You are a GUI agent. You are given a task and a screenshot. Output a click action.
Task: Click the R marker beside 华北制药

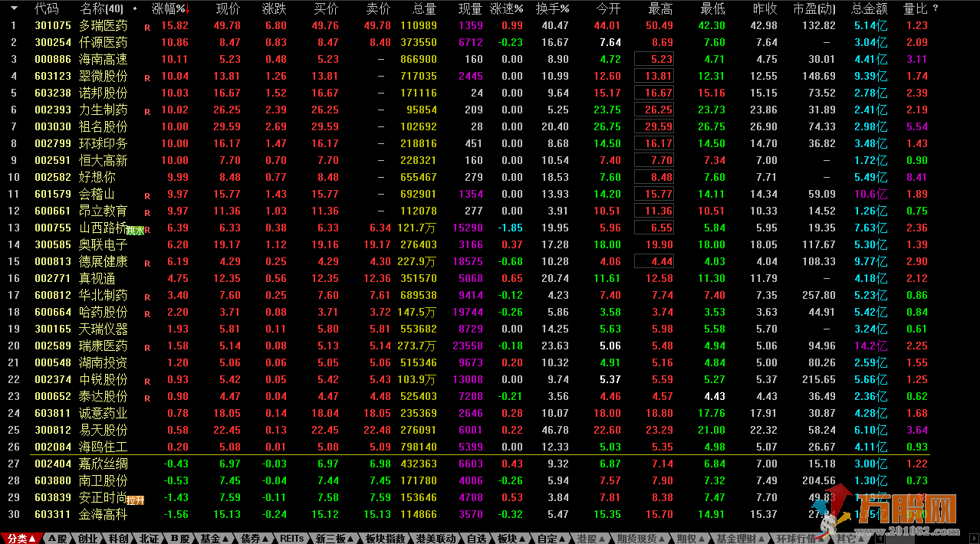[x=147, y=297]
